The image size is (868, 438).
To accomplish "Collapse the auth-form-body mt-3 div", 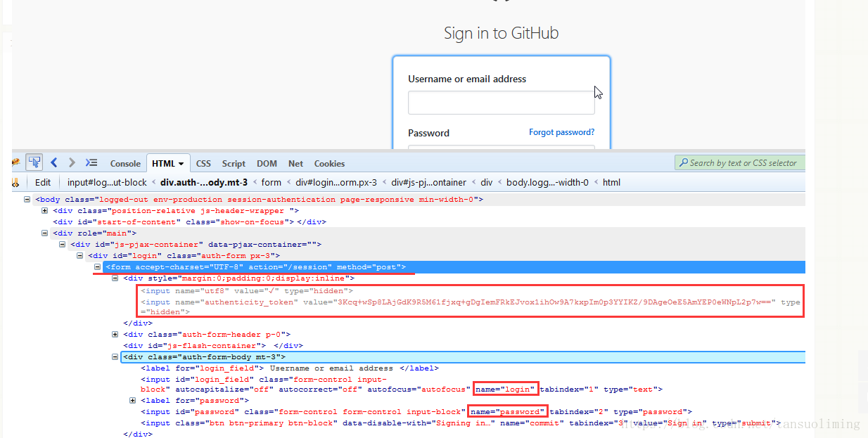I will [x=115, y=356].
